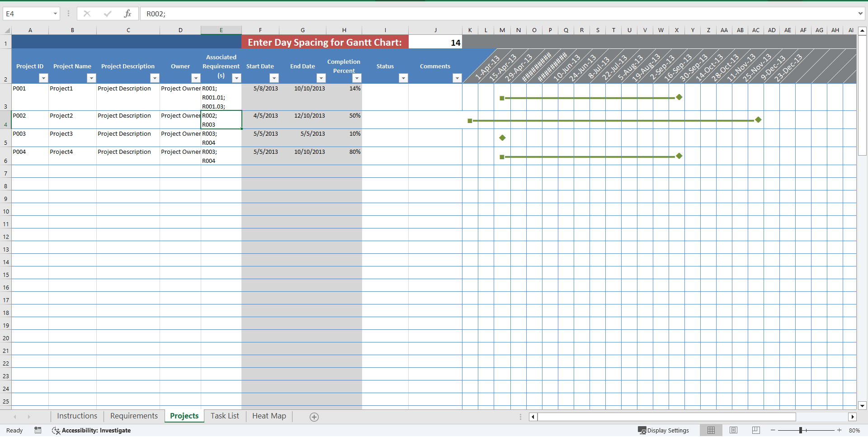Click the Insert Function fx icon
Viewport: 868px width, 437px height.
coord(128,14)
